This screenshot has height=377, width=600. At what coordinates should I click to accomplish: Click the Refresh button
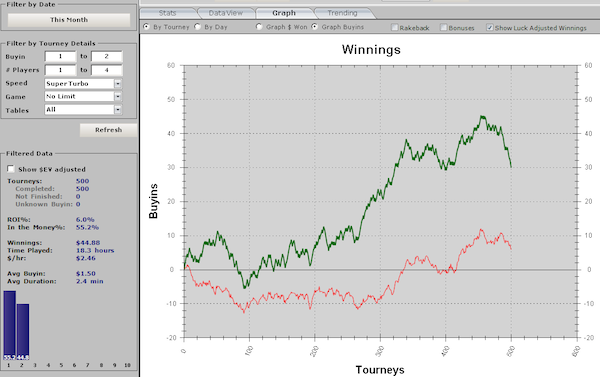(x=108, y=130)
